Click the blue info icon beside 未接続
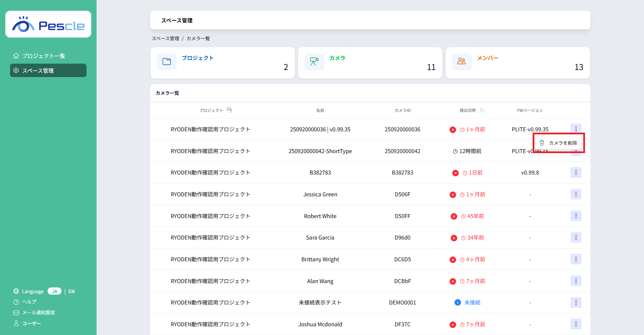Image resolution: width=644 pixels, height=335 pixels. (x=458, y=303)
